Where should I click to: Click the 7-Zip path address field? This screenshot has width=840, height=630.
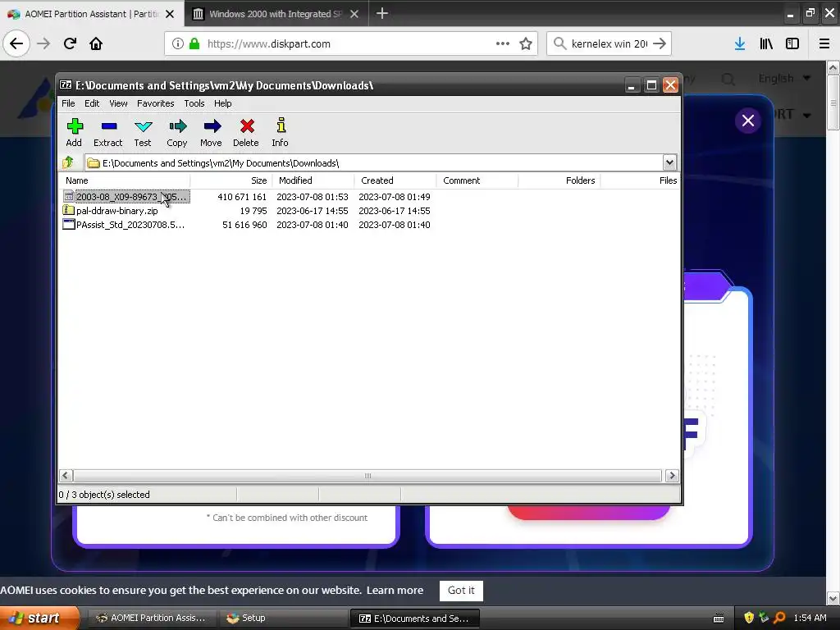[x=374, y=163]
